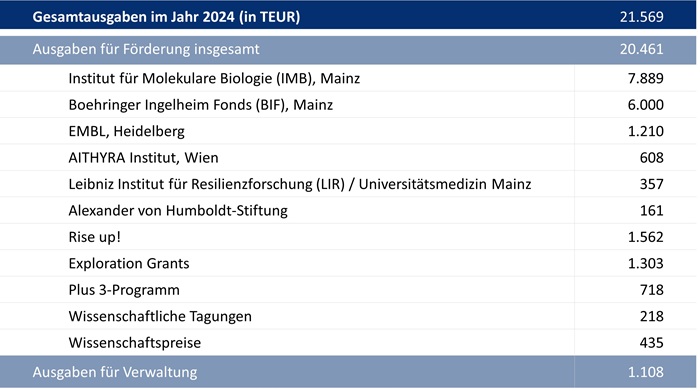Select the IMB amount 7.889
700x391 pixels.
tap(646, 79)
